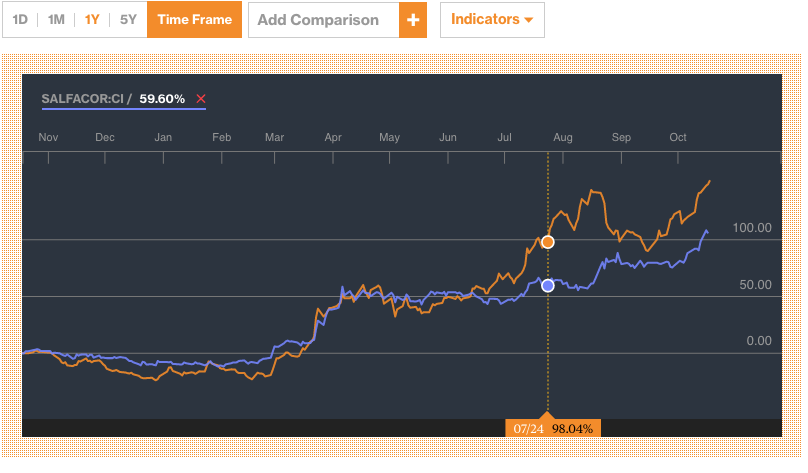Select the 1Y time range
The image size is (808, 473).
92,20
